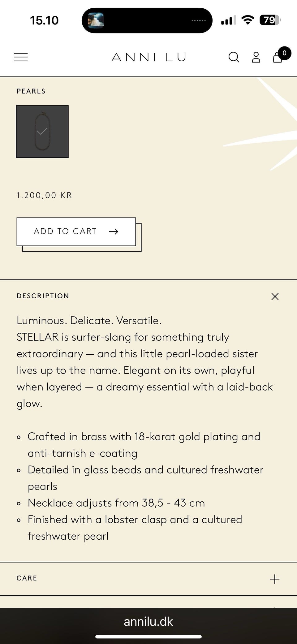
Task: Tap the cellular signal bars
Action: pyautogui.click(x=228, y=20)
